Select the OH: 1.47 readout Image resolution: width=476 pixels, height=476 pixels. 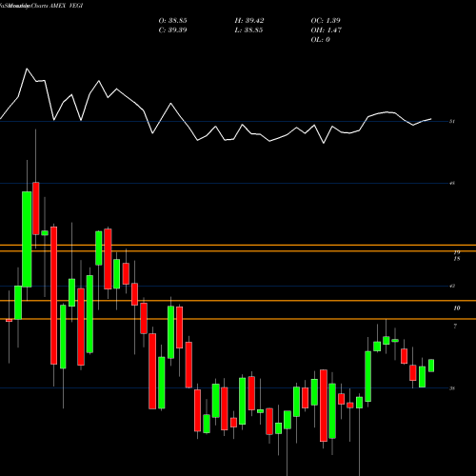click(327, 30)
